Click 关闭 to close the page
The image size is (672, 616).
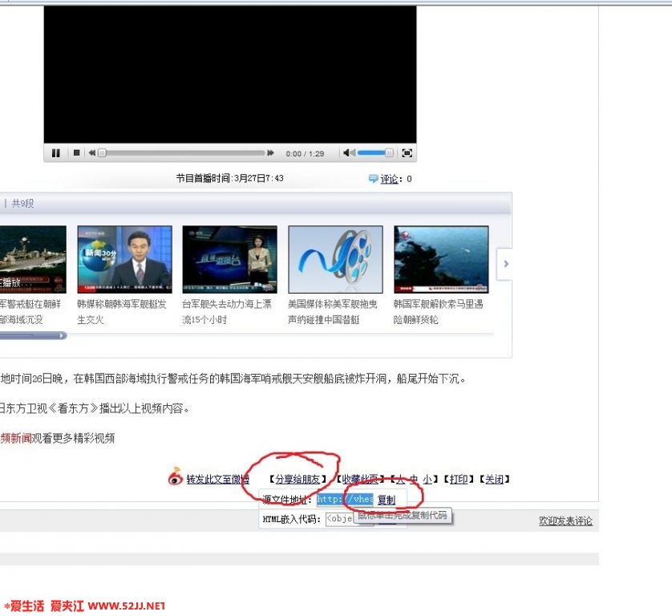coord(493,479)
